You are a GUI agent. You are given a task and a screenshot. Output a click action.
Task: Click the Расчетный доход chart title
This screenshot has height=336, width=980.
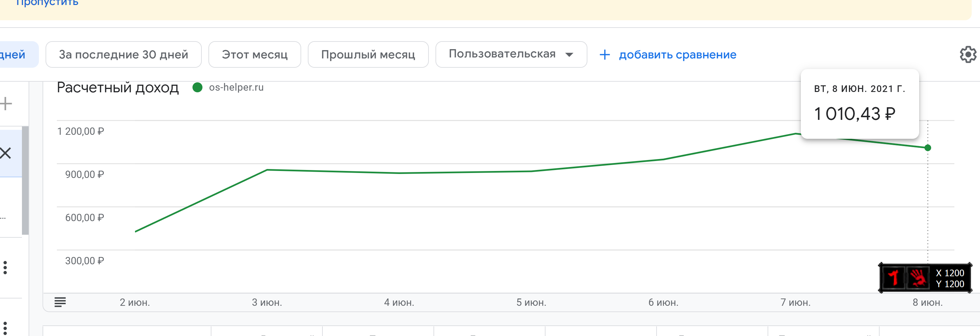coord(118,88)
